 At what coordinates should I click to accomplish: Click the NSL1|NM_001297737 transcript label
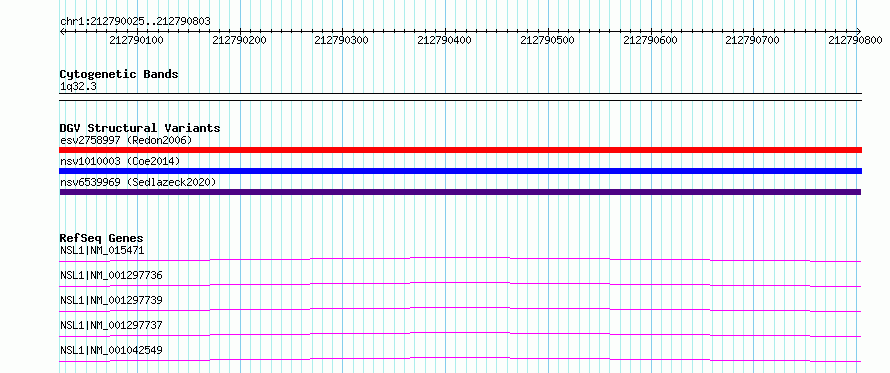(x=111, y=325)
